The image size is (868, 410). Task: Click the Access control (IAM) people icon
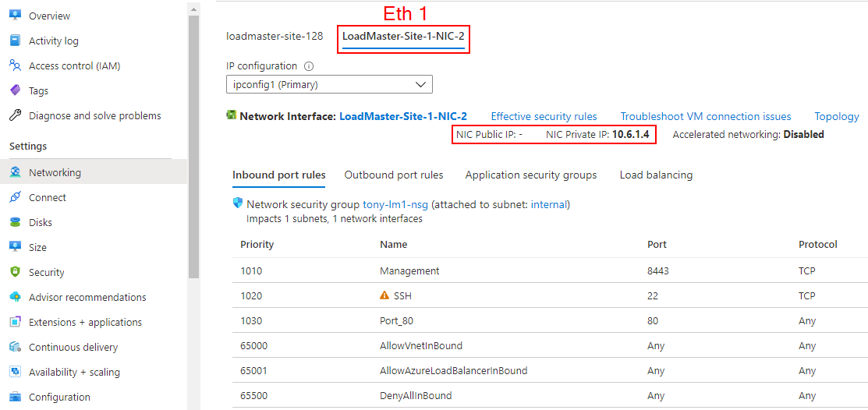(x=16, y=65)
